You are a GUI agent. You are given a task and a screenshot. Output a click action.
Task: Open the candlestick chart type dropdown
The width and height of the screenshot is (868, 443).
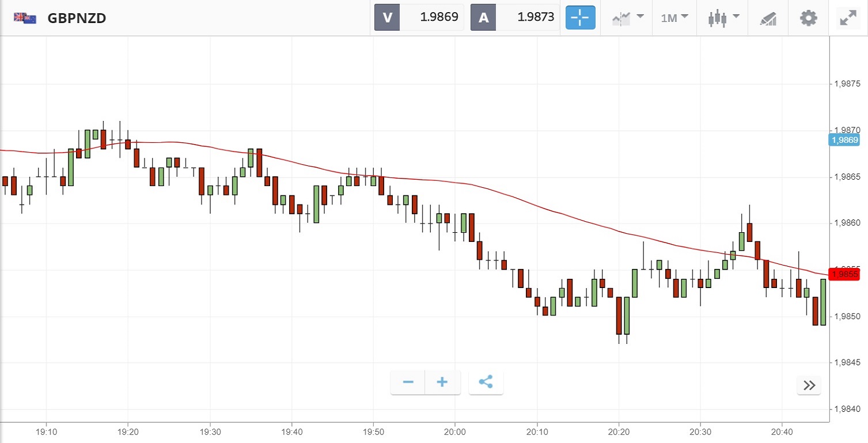(x=723, y=18)
